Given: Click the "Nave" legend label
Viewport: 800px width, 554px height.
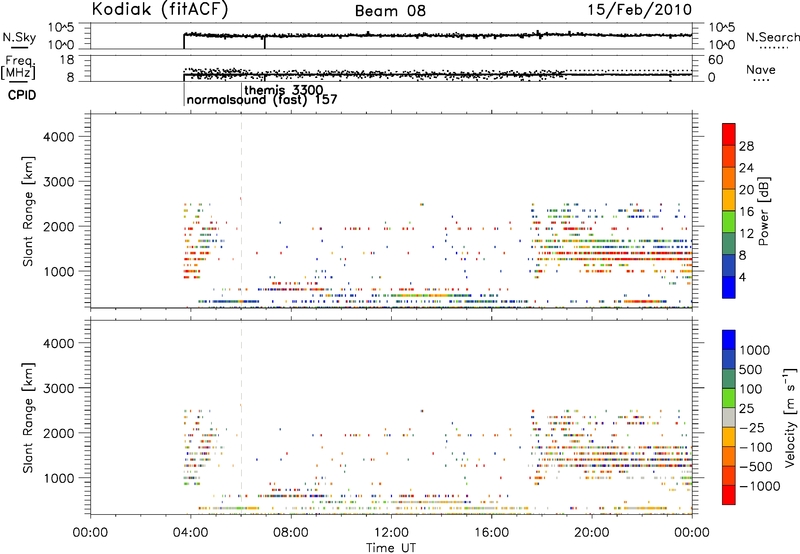Looking at the screenshot, I should click(761, 70).
